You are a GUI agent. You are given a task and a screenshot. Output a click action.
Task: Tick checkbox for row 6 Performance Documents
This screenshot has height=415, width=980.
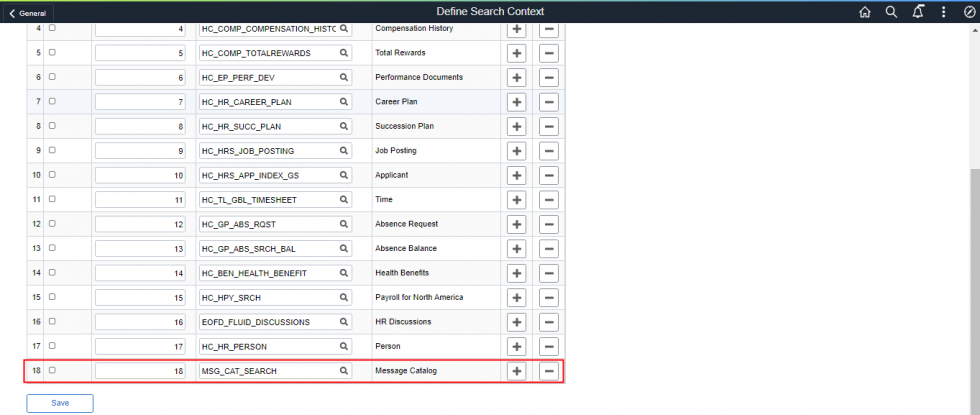[52, 77]
